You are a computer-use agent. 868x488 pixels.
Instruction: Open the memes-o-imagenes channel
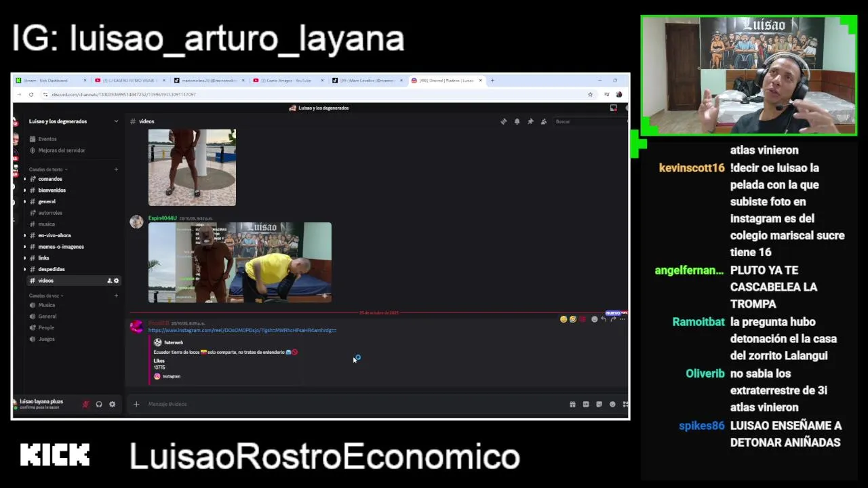pos(61,247)
